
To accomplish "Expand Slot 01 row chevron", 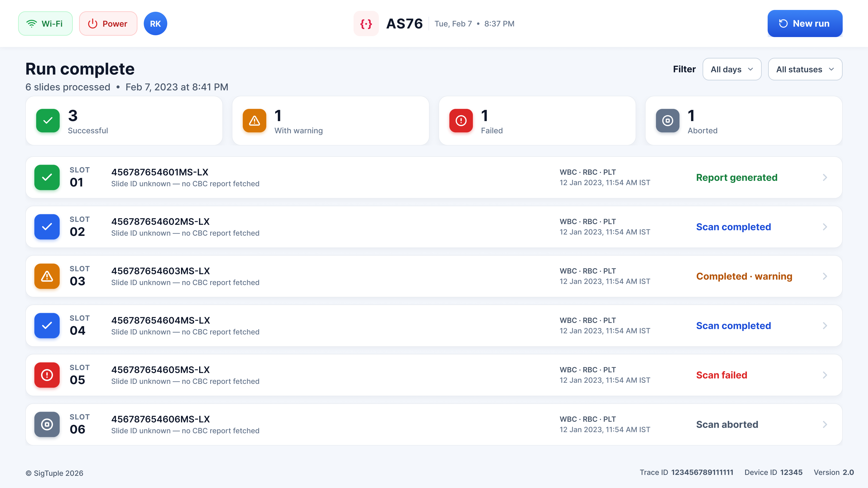I will (x=825, y=178).
